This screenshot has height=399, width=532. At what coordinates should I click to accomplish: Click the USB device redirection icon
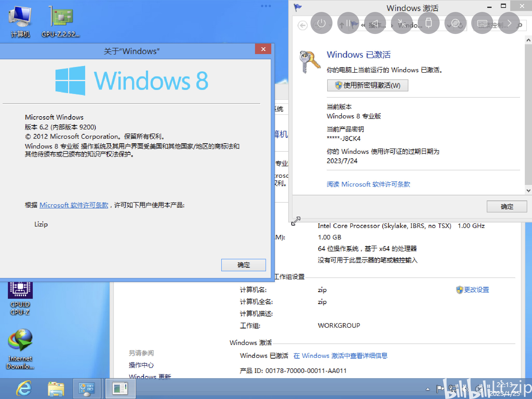point(429,23)
